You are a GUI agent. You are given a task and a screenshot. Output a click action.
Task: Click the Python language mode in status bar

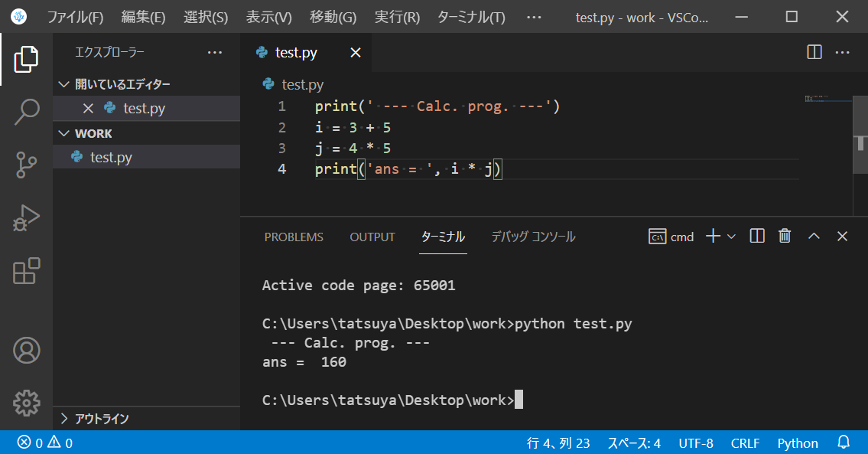798,443
